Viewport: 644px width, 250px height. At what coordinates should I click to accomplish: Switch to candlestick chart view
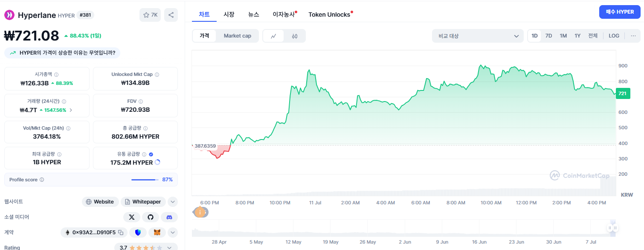point(295,36)
